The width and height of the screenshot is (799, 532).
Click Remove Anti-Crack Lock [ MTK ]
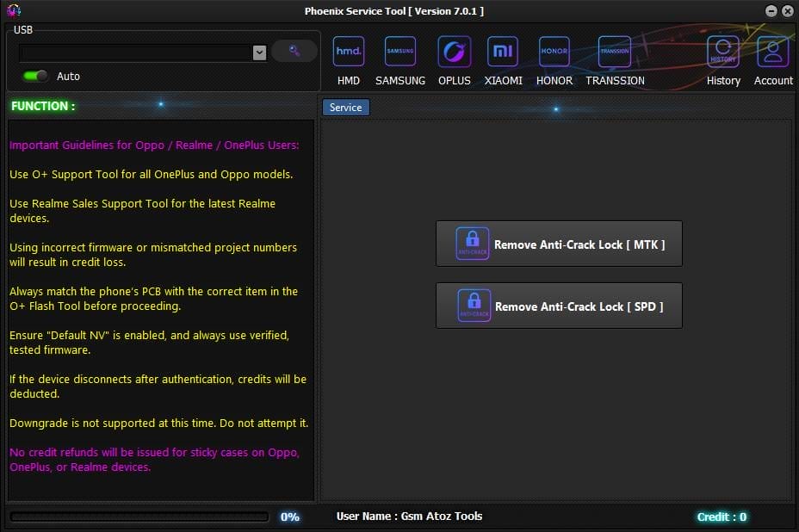(559, 244)
